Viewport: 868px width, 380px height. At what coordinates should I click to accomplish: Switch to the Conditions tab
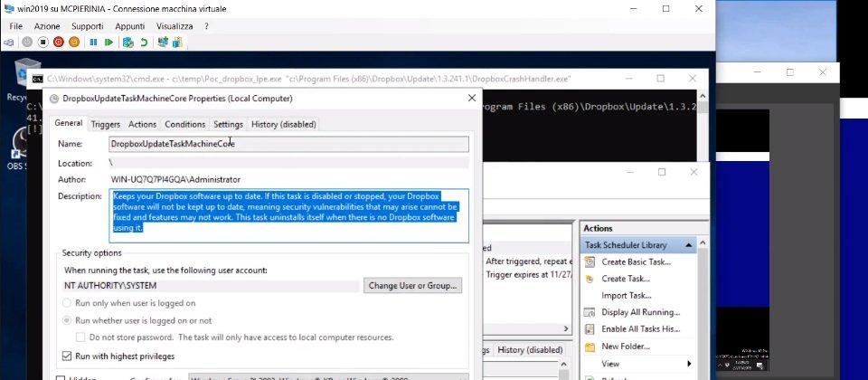coord(184,125)
